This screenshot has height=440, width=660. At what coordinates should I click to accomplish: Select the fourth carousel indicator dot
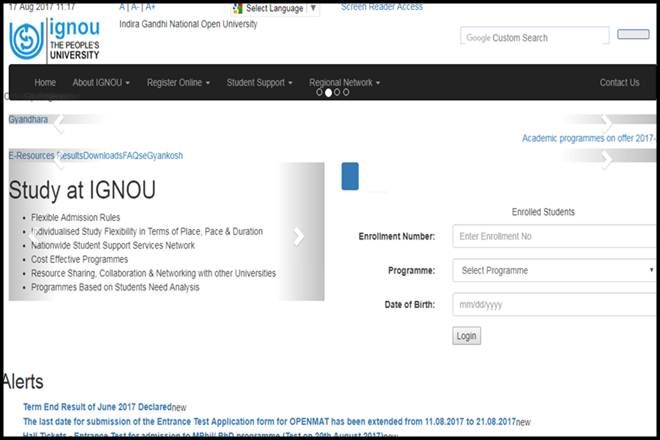(346, 92)
